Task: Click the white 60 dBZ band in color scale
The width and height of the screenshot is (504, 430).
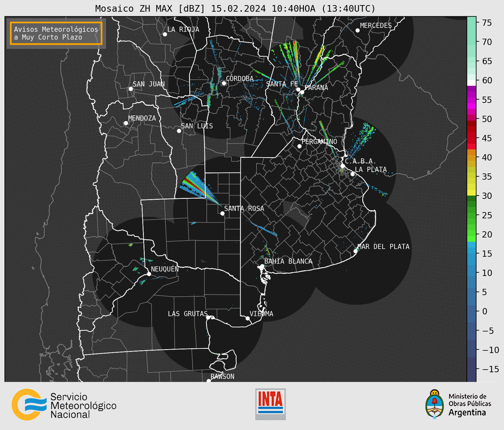Action: 471,83
